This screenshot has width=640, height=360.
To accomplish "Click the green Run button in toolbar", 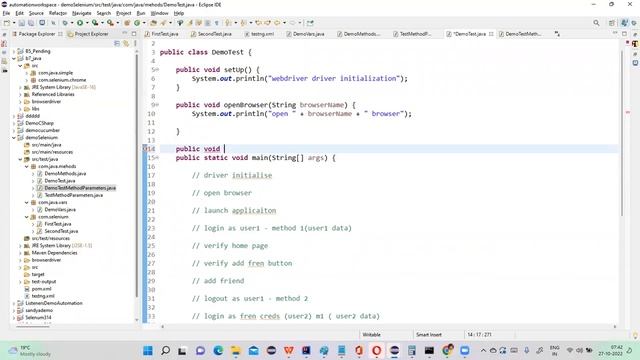I will click(x=80, y=23).
